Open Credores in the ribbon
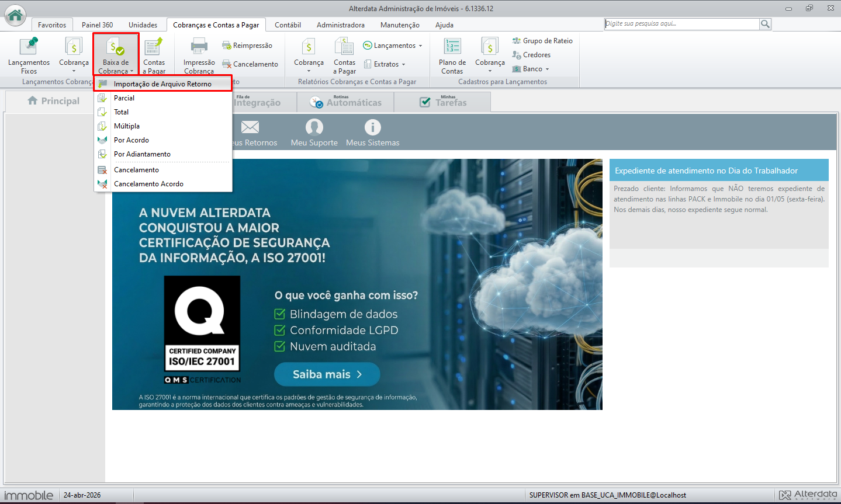This screenshot has width=841, height=504. coord(531,55)
